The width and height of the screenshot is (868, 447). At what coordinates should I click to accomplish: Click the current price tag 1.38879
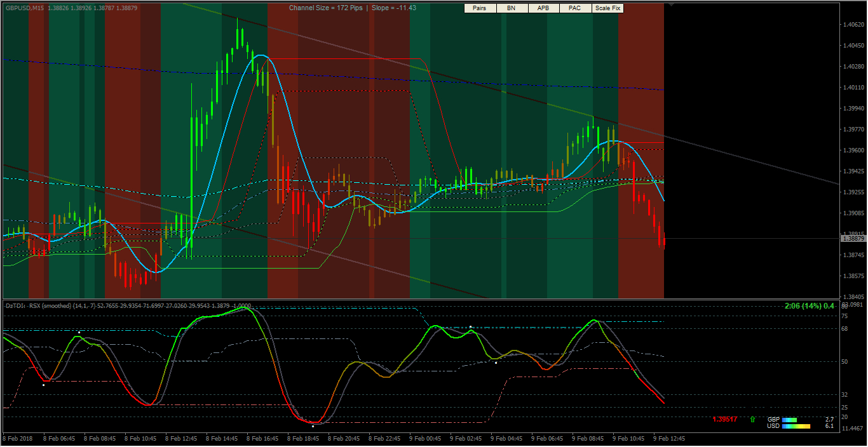(853, 238)
